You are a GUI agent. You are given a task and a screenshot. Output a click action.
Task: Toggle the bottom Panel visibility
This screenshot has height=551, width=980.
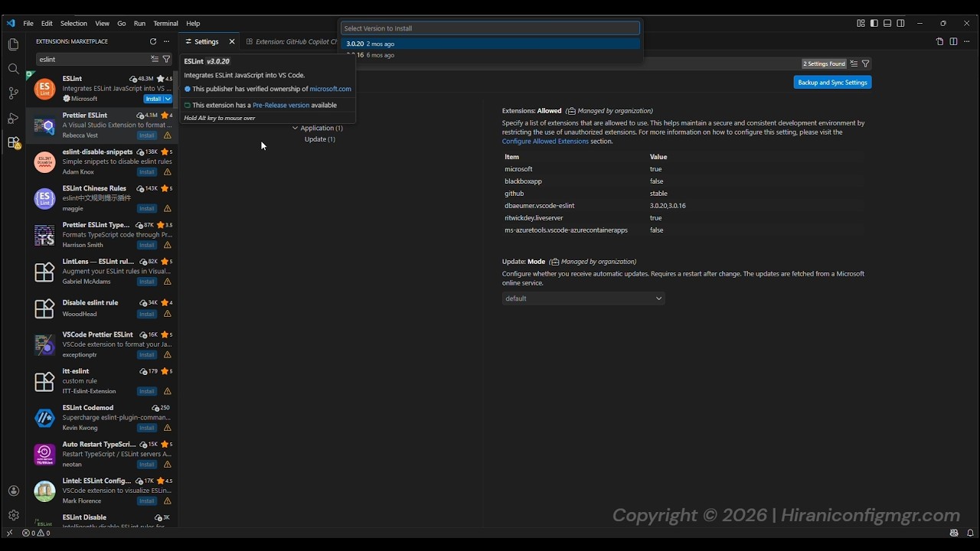click(887, 23)
